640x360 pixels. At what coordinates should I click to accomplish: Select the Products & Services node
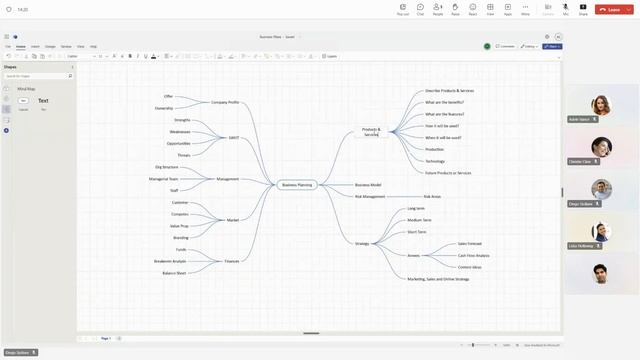(371, 132)
